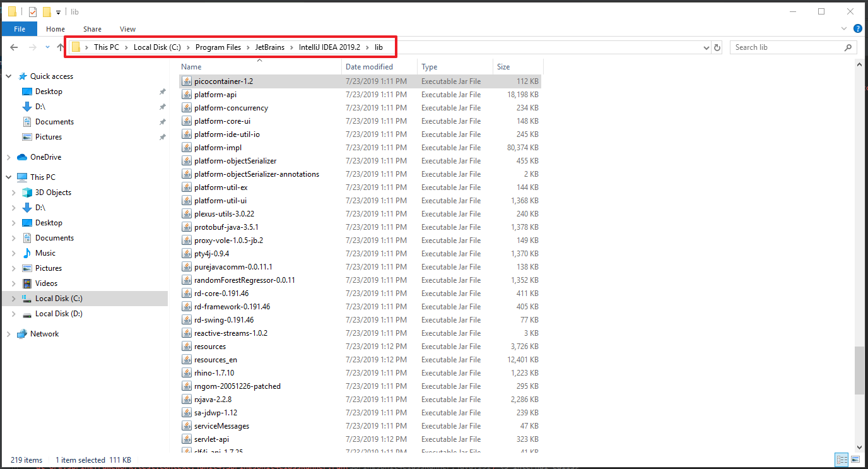Image resolution: width=868 pixels, height=469 pixels.
Task: Select Local Disk (D:) in navigation tree
Action: coord(59,314)
